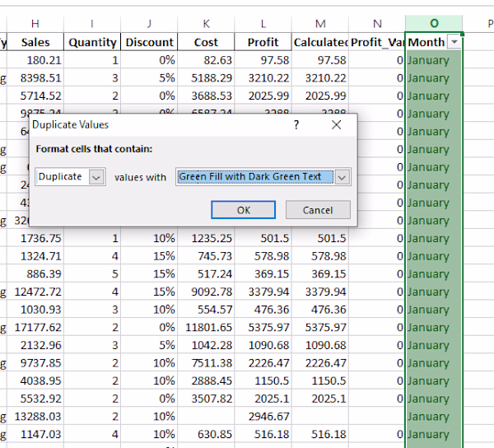
Task: Select Cost cell 82.63
Action: (x=206, y=60)
